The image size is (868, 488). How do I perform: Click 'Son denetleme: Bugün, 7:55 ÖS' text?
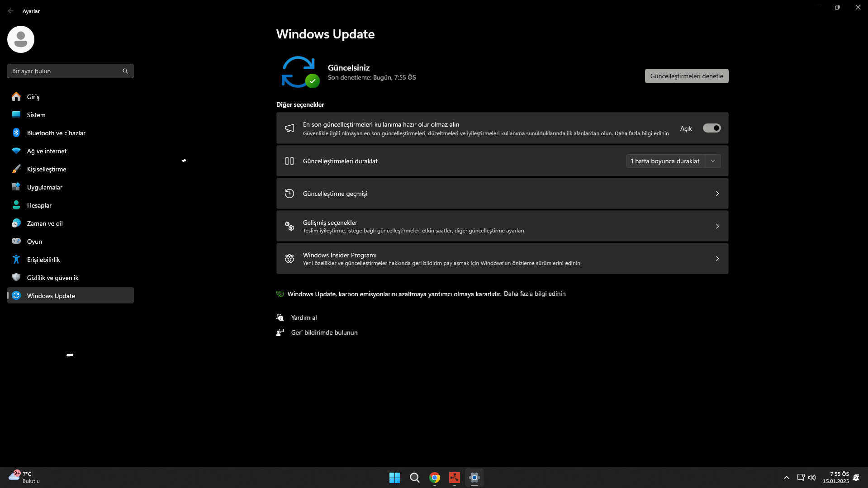click(x=372, y=78)
